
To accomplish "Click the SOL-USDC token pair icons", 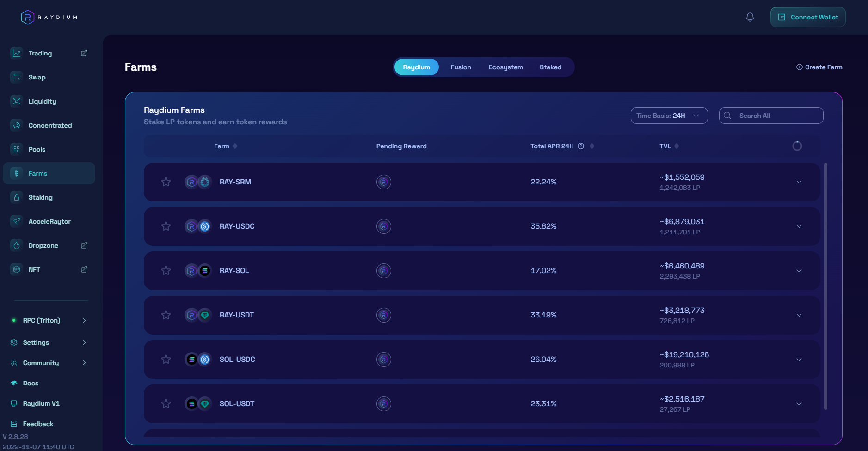I will pyautogui.click(x=198, y=360).
